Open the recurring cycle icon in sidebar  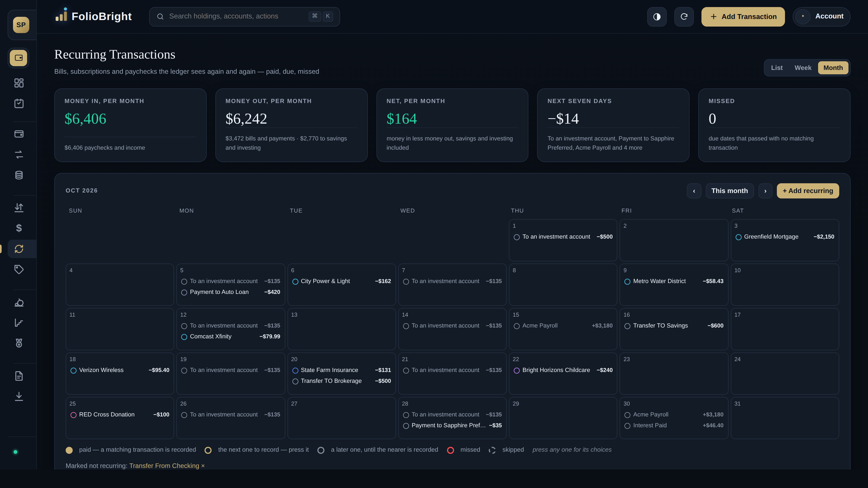[19, 249]
